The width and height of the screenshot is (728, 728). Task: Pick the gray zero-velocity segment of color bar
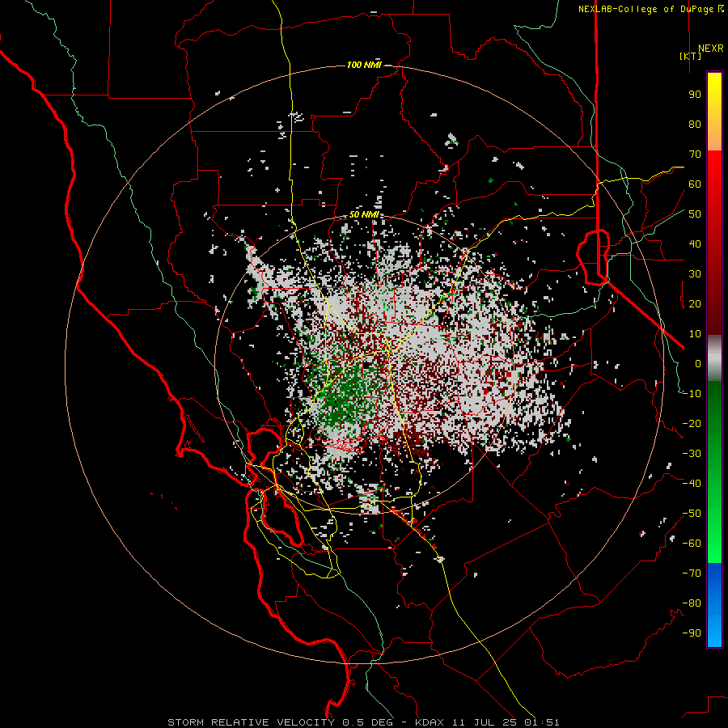[714, 358]
